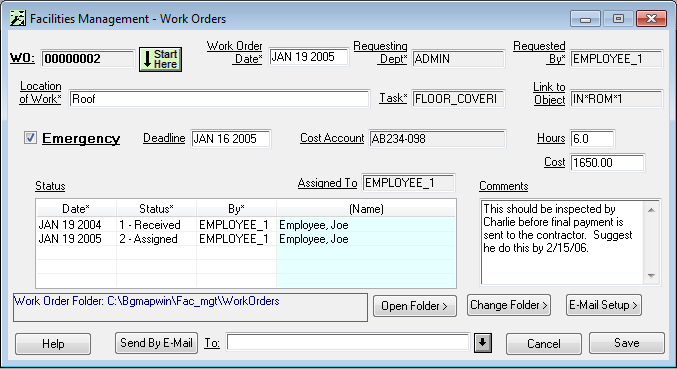The width and height of the screenshot is (677, 369).
Task: Open the To recipient dropdown arrow
Action: [x=483, y=343]
